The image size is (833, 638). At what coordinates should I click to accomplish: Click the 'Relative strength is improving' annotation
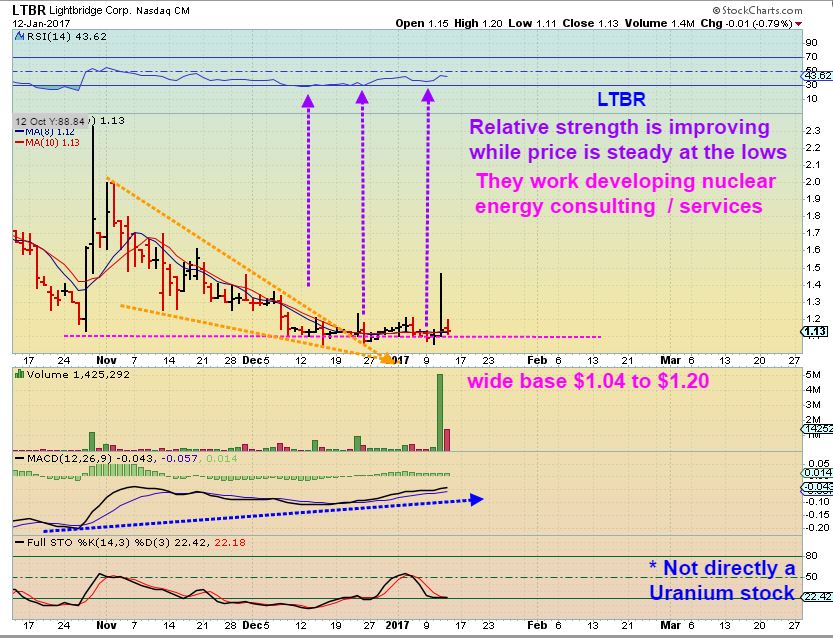point(619,127)
